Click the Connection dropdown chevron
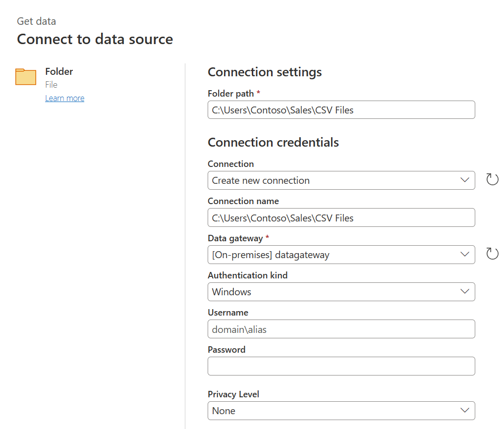 click(x=465, y=180)
